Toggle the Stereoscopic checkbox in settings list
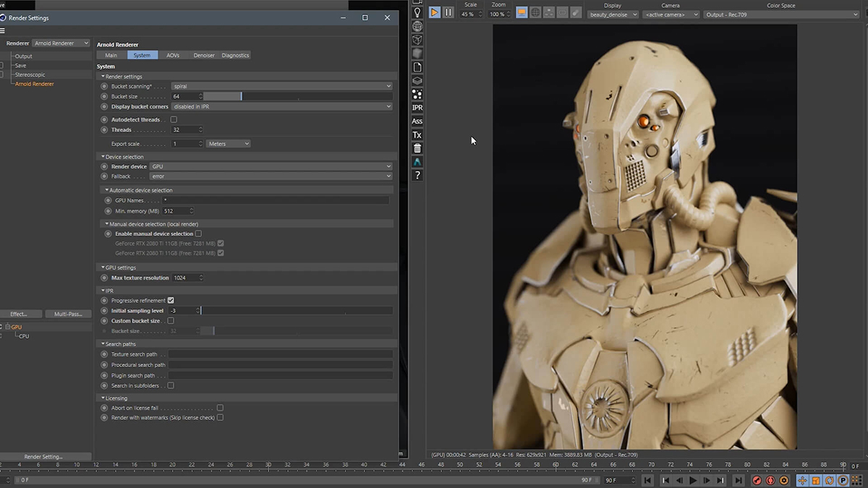This screenshot has width=868, height=488. click(1, 74)
